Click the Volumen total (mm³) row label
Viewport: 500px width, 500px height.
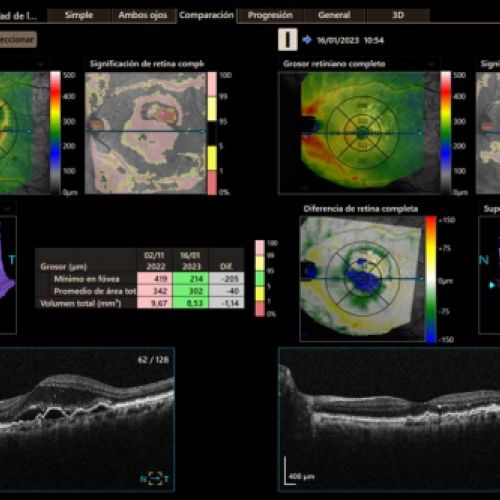pos(81,304)
